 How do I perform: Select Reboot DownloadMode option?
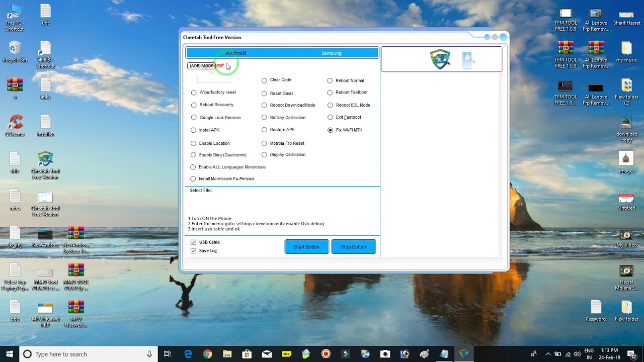point(264,105)
